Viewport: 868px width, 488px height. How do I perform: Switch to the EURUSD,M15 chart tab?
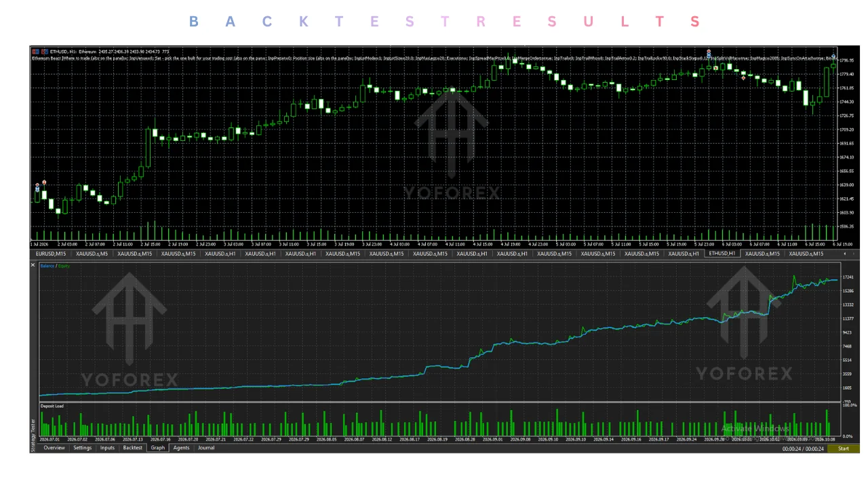pyautogui.click(x=51, y=253)
